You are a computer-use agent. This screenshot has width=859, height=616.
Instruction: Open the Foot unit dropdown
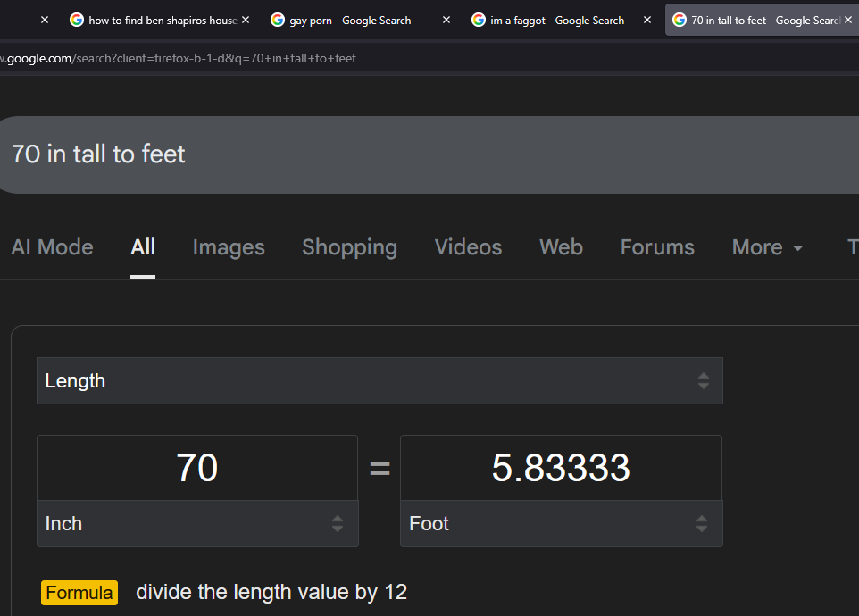point(562,523)
